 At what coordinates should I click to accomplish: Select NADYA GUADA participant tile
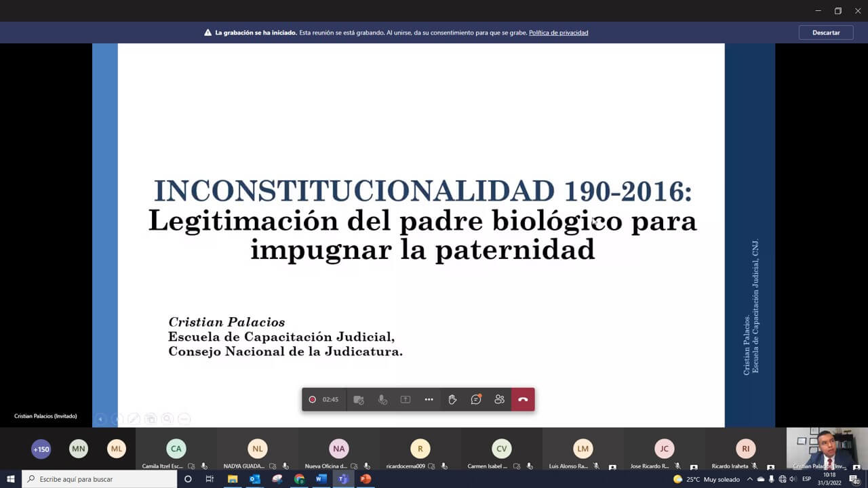pos(258,450)
